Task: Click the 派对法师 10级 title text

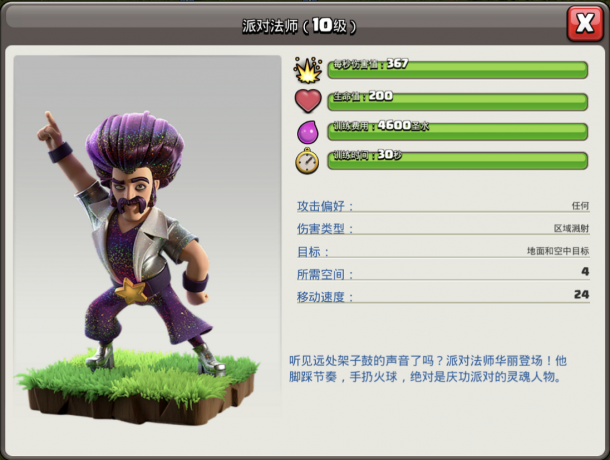Action: (x=299, y=26)
